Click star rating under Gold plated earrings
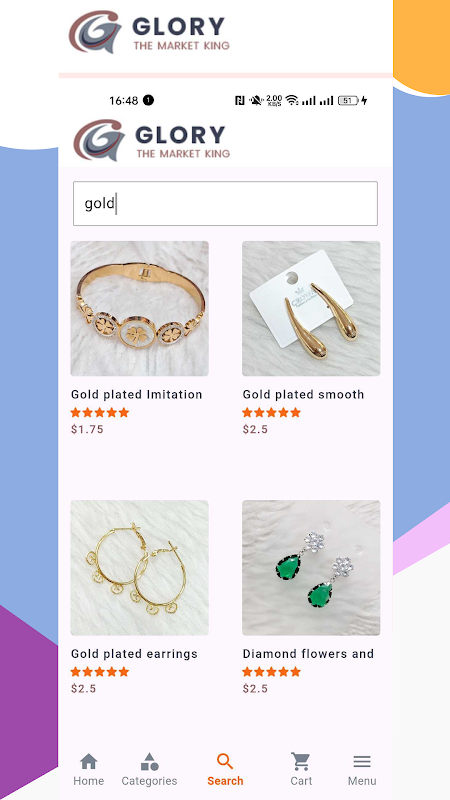The image size is (450, 800). pyautogui.click(x=100, y=672)
